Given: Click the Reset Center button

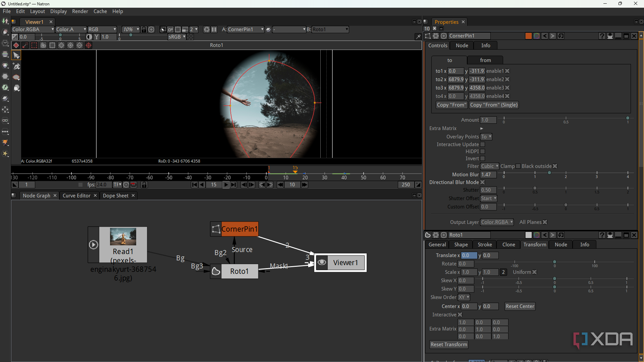Looking at the screenshot, I should tap(520, 306).
